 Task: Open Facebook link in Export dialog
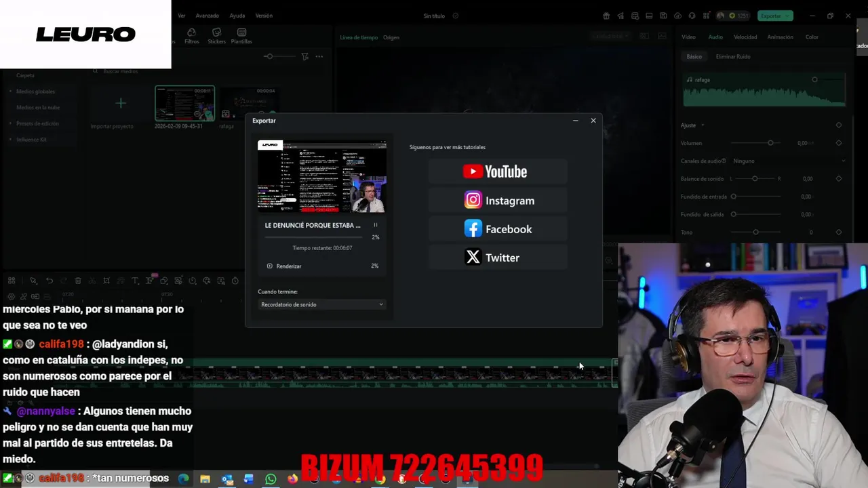[x=497, y=229]
